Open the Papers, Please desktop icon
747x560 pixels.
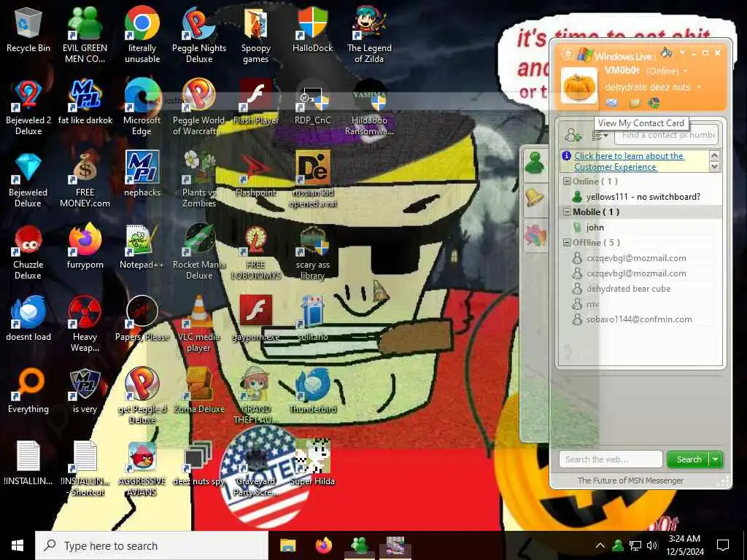click(142, 319)
